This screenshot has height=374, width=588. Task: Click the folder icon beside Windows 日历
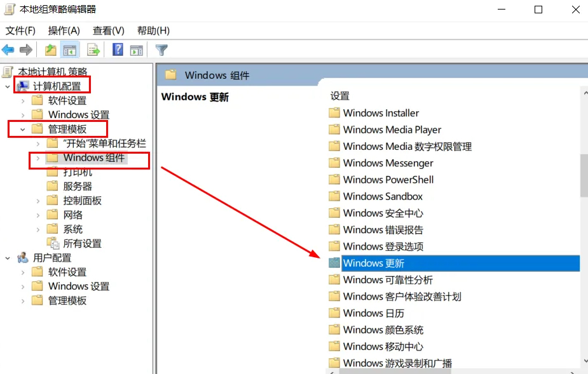pyautogui.click(x=334, y=313)
